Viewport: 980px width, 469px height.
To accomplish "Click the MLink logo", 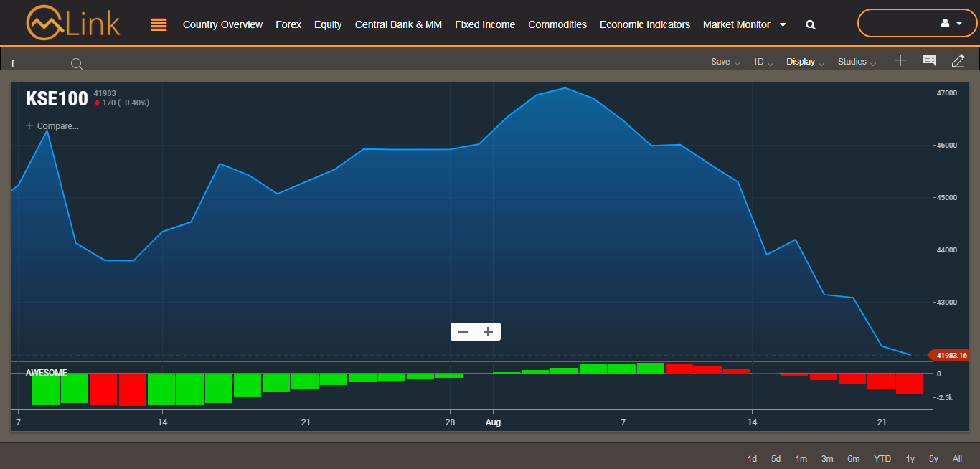I will click(x=73, y=23).
